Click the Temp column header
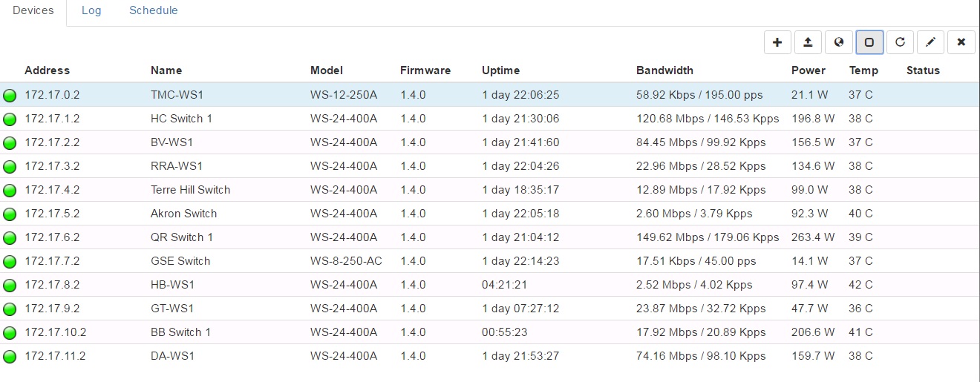The width and height of the screenshot is (980, 382). pos(863,70)
